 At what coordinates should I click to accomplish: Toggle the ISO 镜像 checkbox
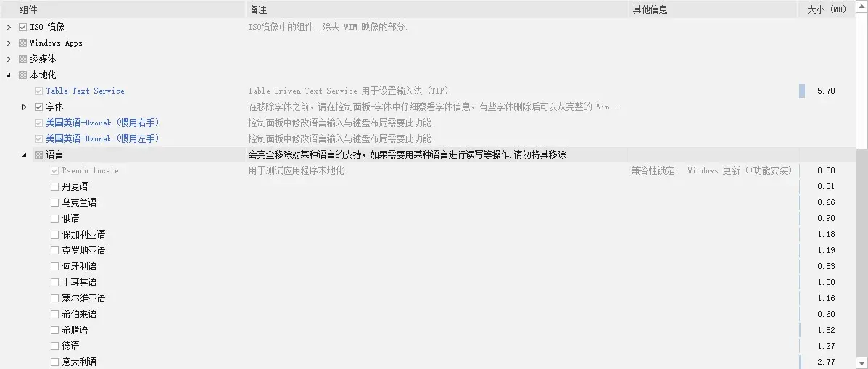tap(22, 27)
